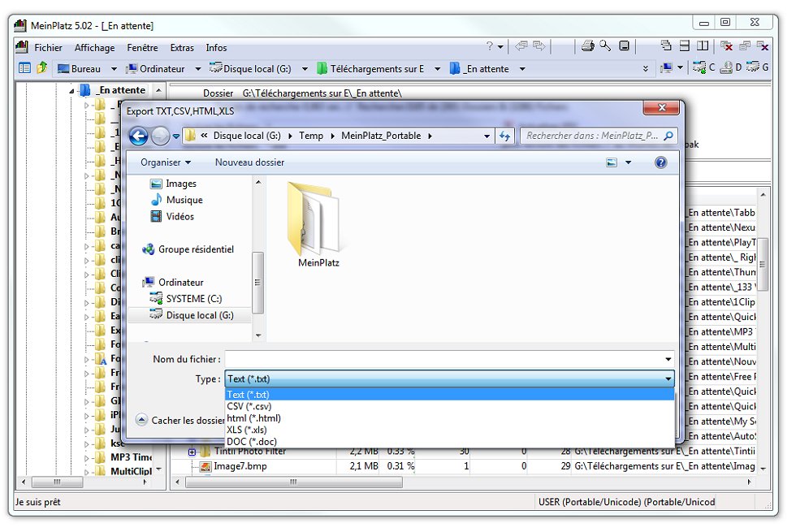
Task: Toggle the tree view panel icon
Action: [x=24, y=67]
